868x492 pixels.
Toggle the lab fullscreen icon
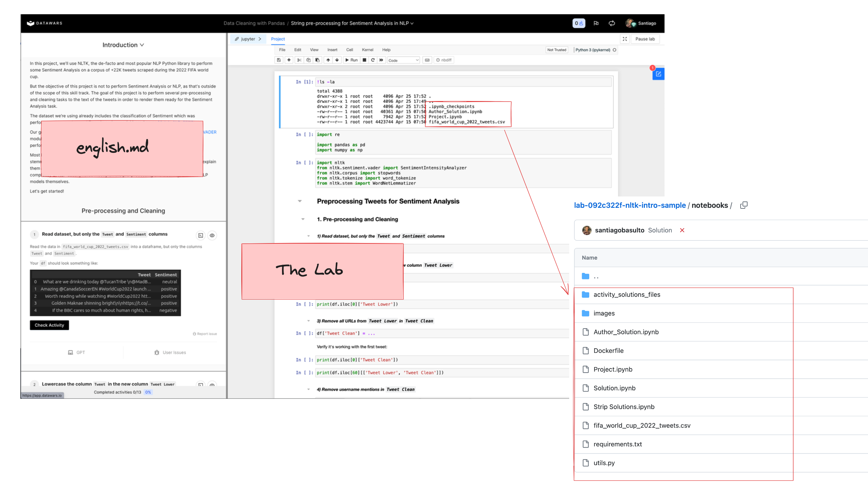pyautogui.click(x=624, y=39)
